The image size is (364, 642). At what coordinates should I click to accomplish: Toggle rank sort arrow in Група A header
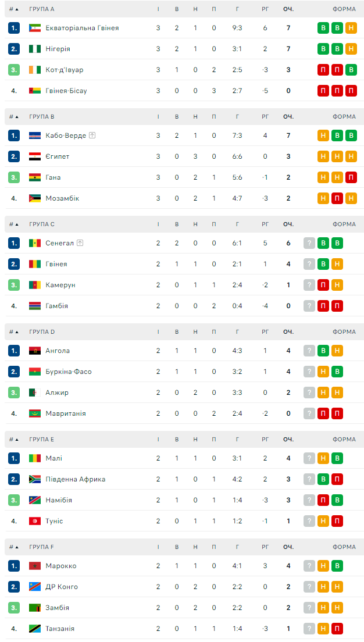(x=16, y=9)
